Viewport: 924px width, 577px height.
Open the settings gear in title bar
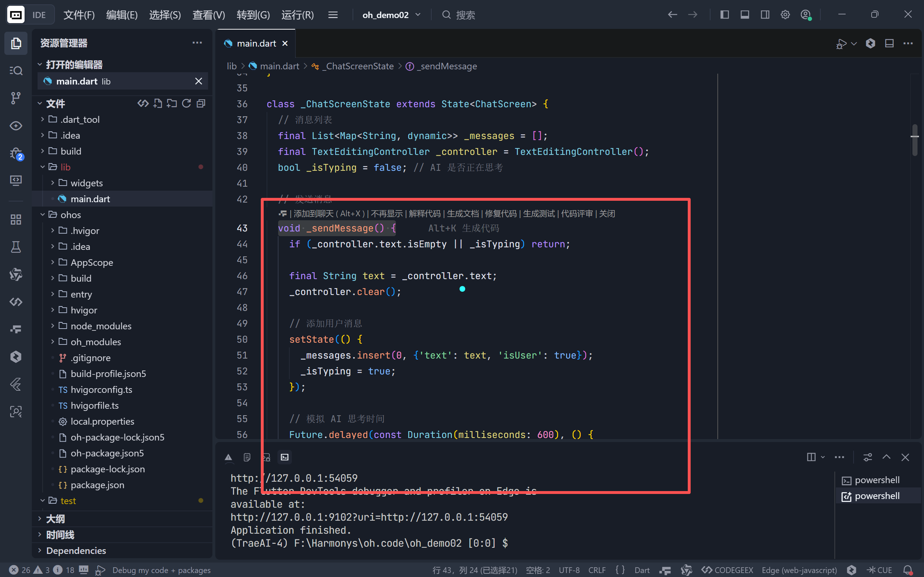click(785, 15)
